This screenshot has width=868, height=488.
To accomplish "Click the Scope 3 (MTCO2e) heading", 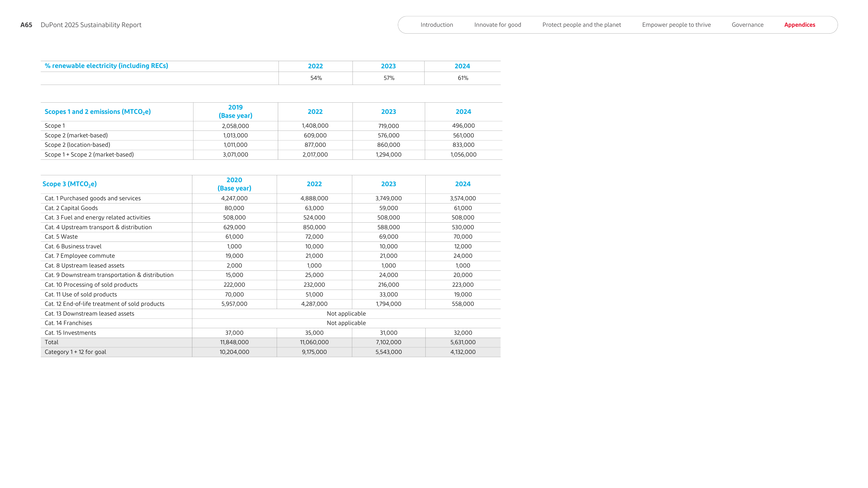I will pyautogui.click(x=69, y=184).
